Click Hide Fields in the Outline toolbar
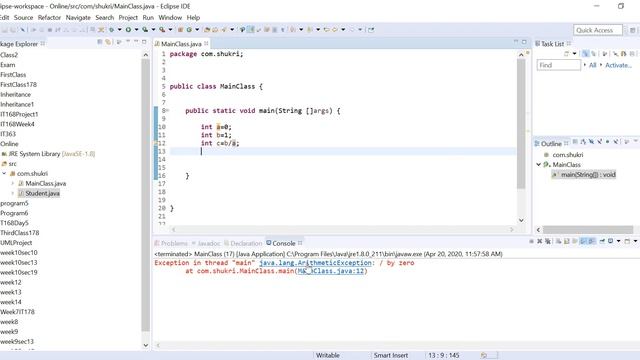Image resolution: width=640 pixels, height=360 pixels. click(x=591, y=142)
